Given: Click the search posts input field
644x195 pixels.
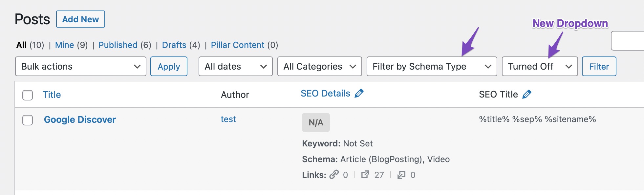Looking at the screenshot, I should 628,41.
